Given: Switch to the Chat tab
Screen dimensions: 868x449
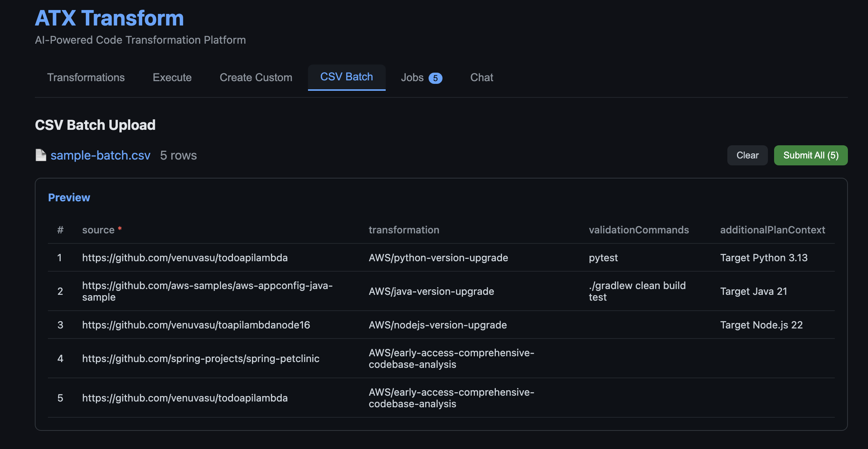Looking at the screenshot, I should (482, 77).
